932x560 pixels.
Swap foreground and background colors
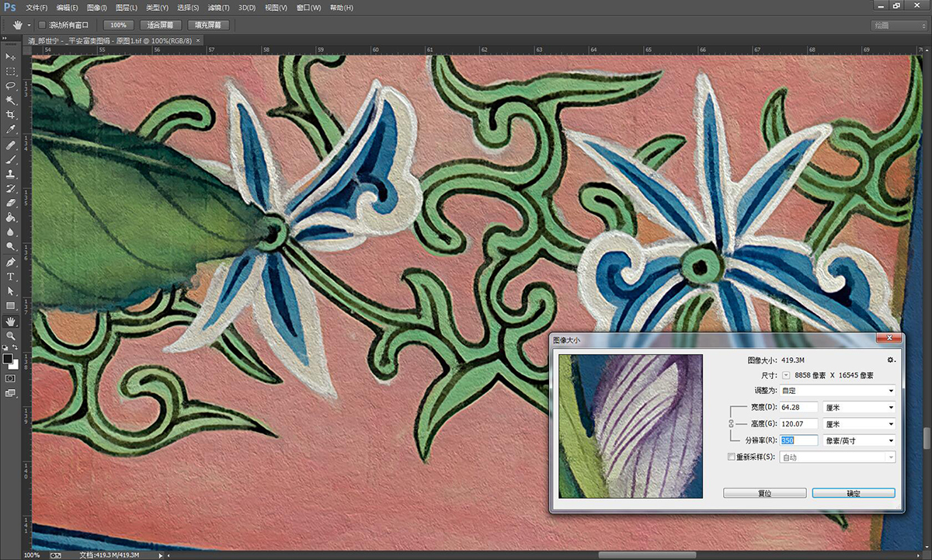[x=16, y=348]
